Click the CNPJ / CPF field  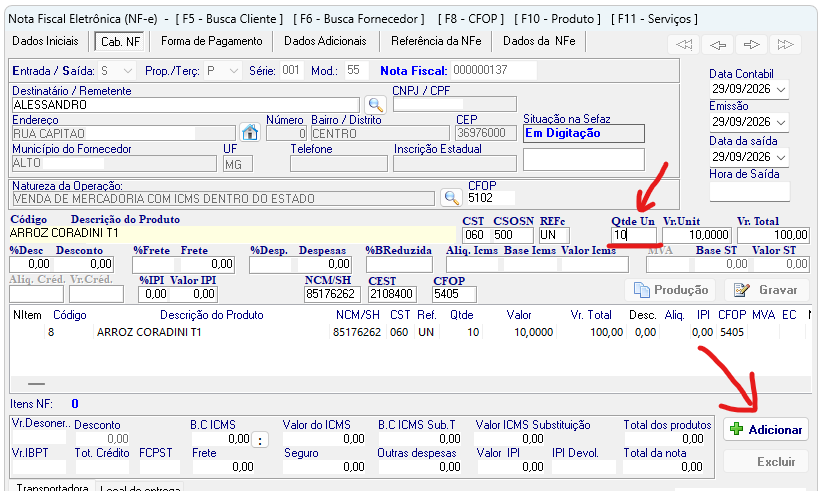coord(455,104)
